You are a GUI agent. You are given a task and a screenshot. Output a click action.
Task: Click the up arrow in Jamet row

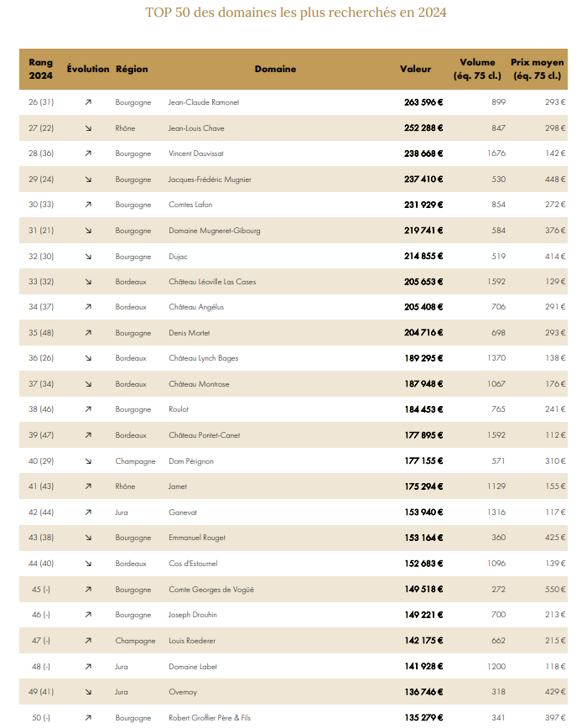[x=88, y=486]
